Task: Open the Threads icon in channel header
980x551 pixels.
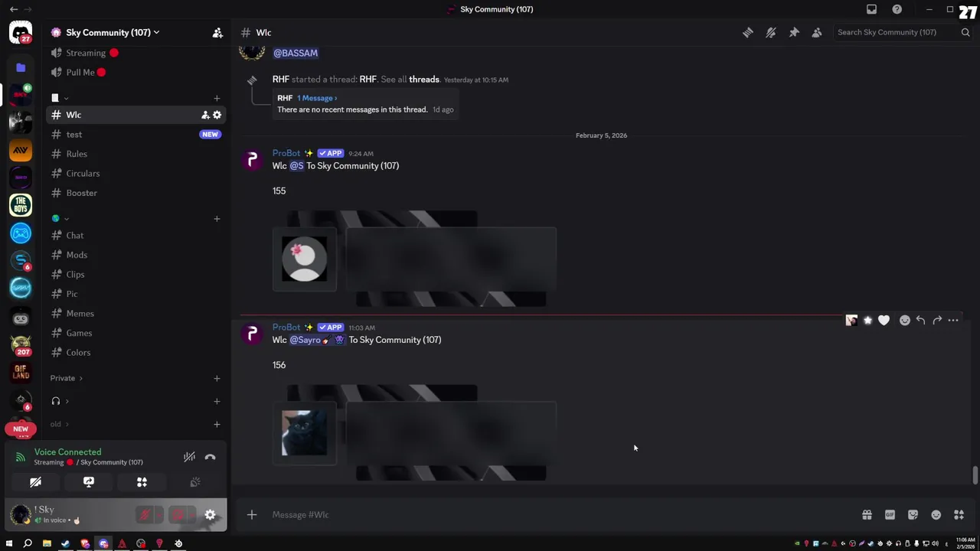Action: coord(748,32)
